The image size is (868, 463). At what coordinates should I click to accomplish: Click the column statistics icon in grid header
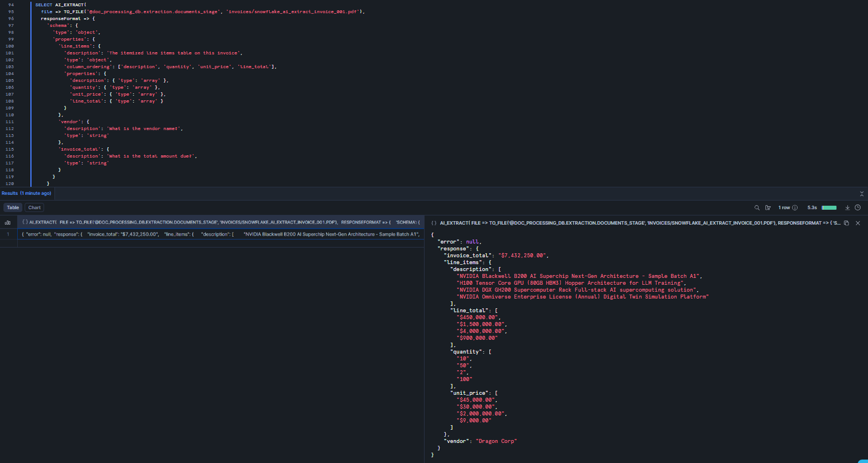(x=8, y=222)
